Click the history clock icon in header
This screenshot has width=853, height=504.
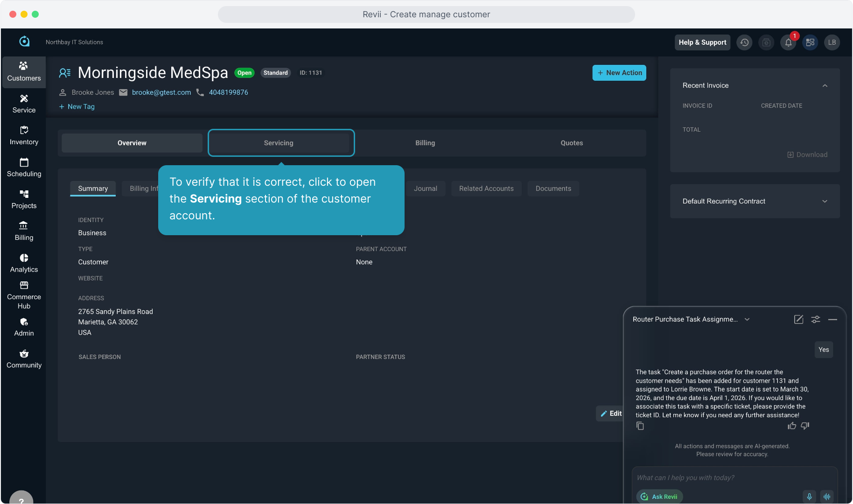click(744, 42)
